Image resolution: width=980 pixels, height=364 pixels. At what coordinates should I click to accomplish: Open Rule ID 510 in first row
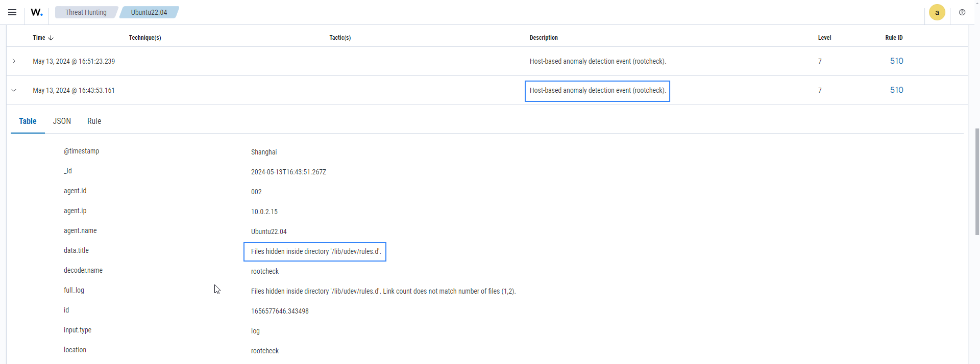coord(896,61)
